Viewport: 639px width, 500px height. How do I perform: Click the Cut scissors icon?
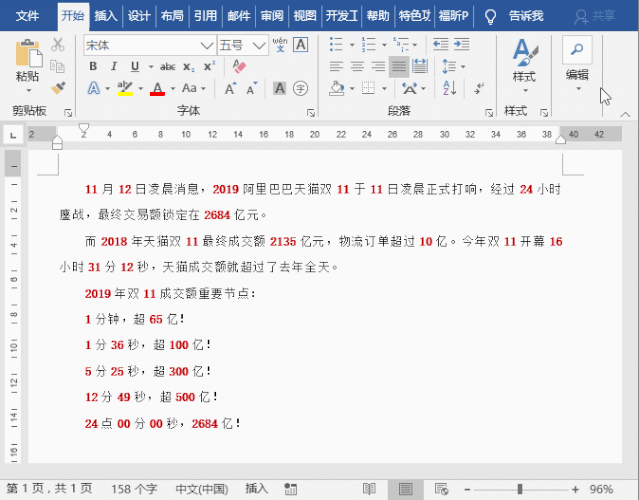(x=57, y=44)
